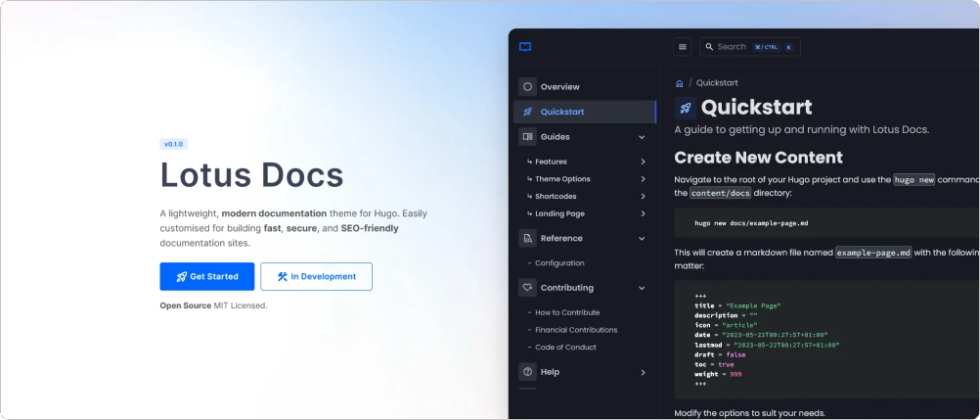Click the Quickstart rocket icon in sidebar
This screenshot has width=980, height=420.
tap(527, 112)
